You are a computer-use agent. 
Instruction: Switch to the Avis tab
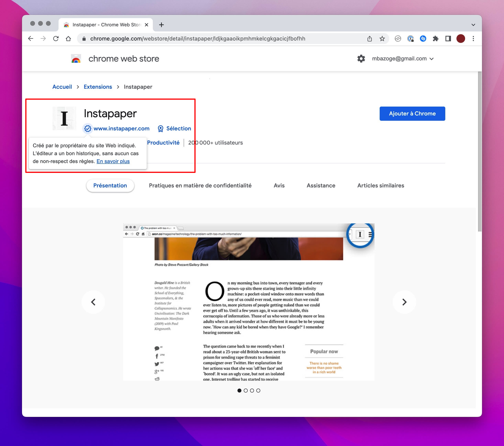point(279,185)
